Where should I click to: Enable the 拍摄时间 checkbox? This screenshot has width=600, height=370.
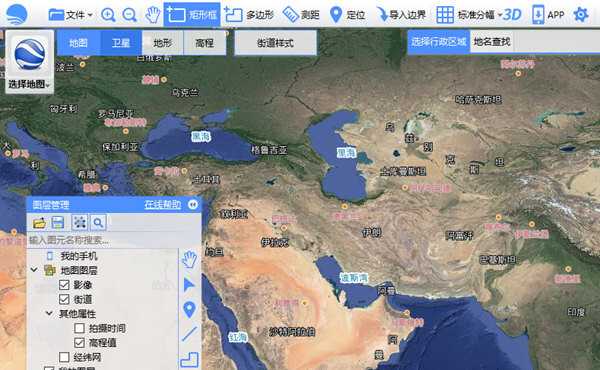coord(79,328)
